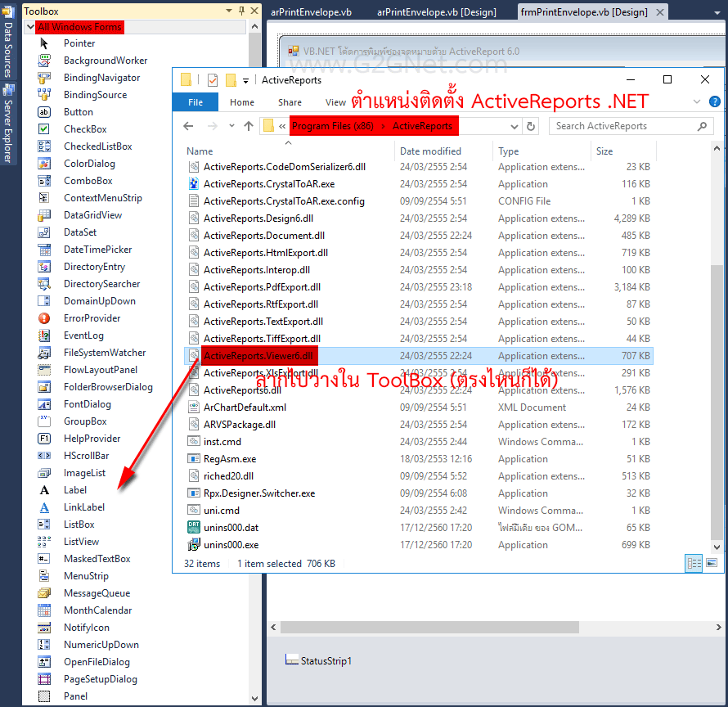Click the designer horizontal scrollbar thumb

click(429, 627)
